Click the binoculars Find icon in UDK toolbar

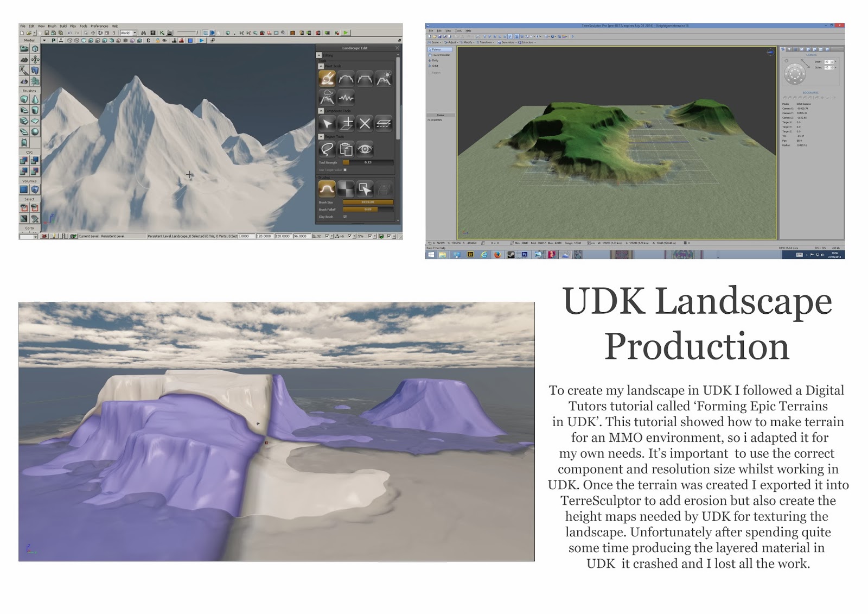[144, 33]
